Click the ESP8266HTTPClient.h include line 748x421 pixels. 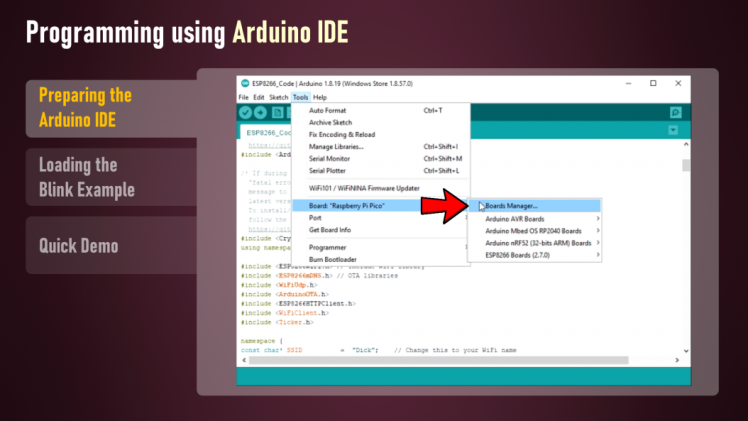(298, 304)
